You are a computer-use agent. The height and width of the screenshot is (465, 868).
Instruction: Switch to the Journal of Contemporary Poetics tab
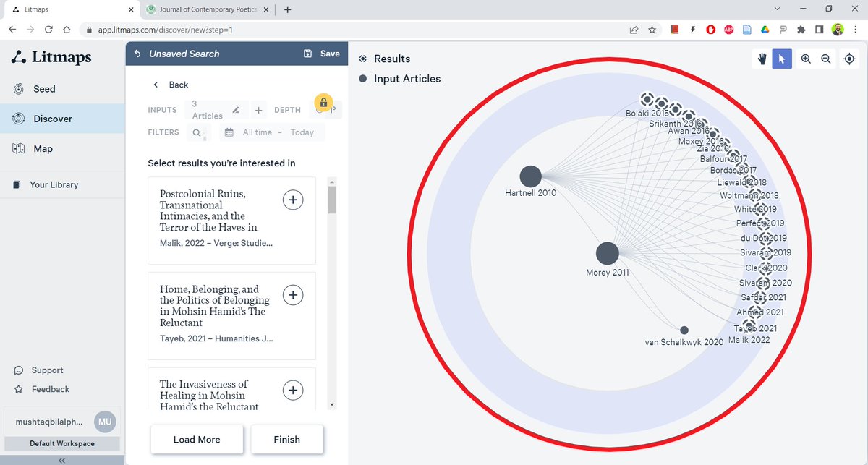click(205, 10)
